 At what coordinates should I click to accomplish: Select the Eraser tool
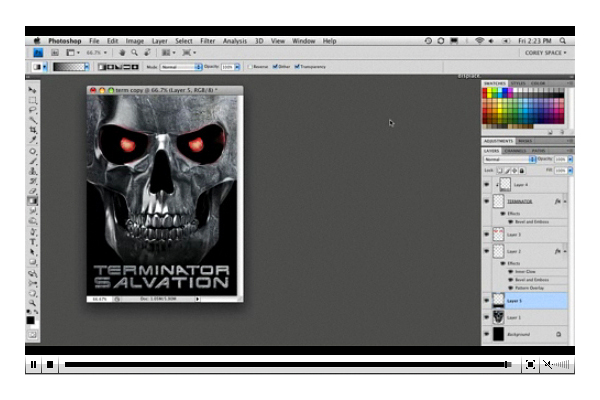pos(33,191)
